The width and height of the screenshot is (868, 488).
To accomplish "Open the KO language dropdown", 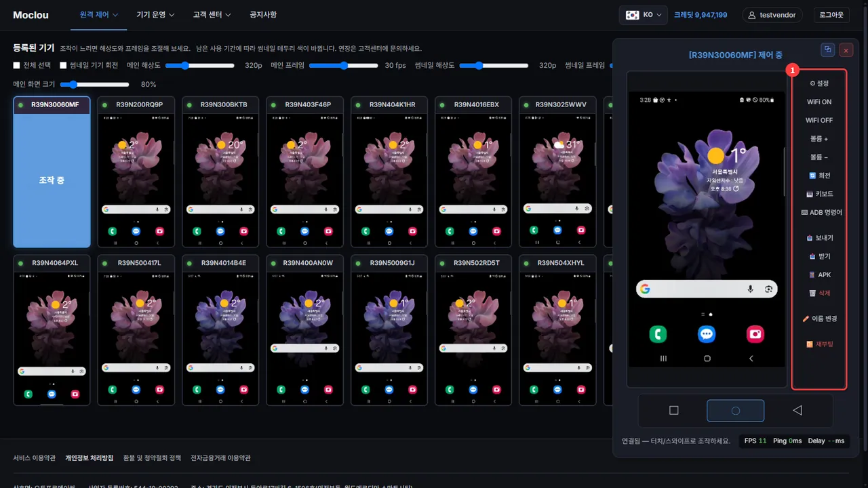I will tap(644, 15).
